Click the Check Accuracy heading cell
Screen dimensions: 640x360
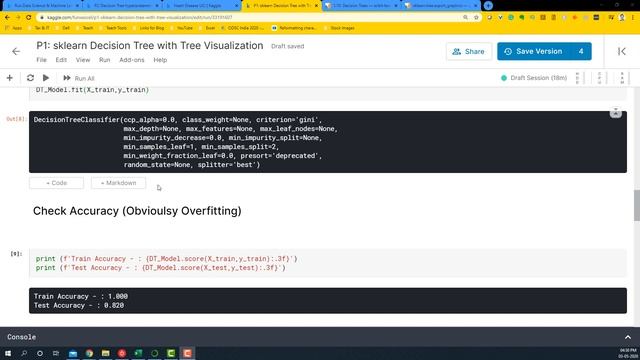coord(137,211)
